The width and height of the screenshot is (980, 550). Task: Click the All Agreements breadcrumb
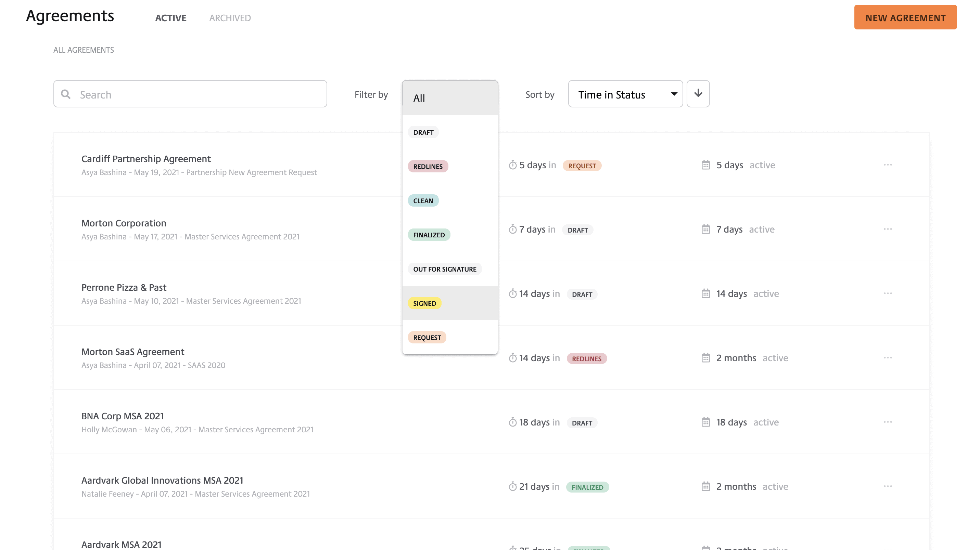83,50
